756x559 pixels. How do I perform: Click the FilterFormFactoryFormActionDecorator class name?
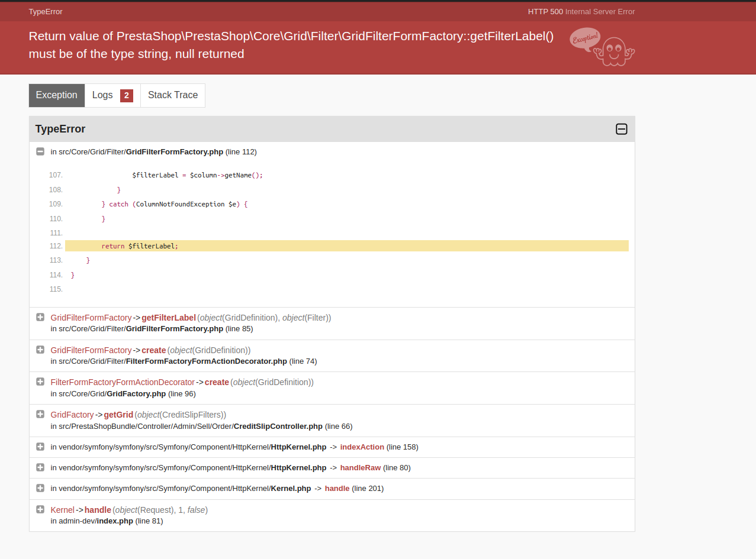point(123,382)
